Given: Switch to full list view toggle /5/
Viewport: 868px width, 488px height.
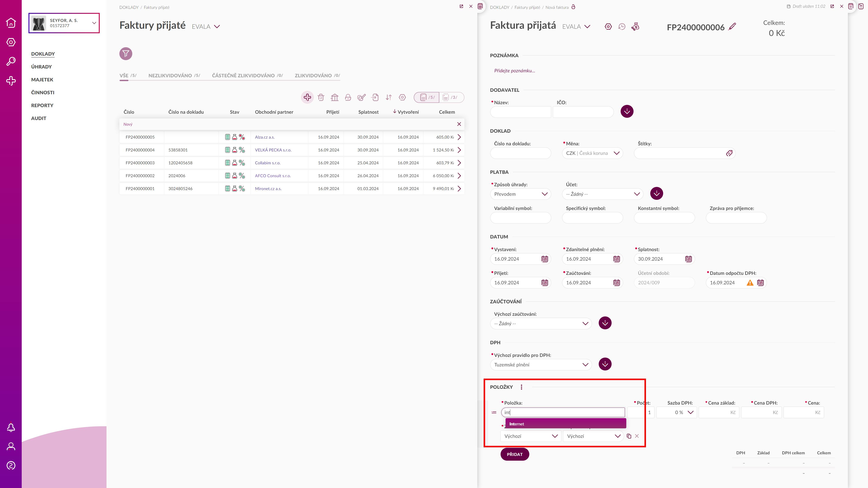Looking at the screenshot, I should (427, 97).
